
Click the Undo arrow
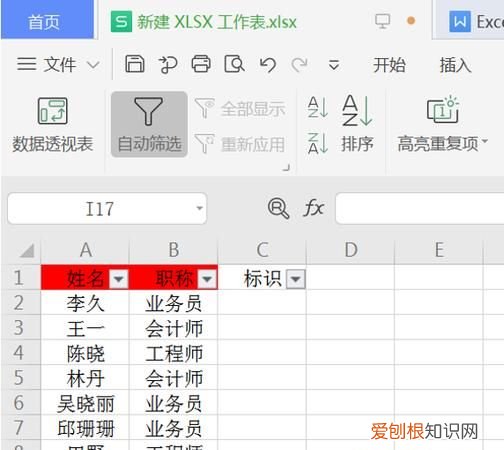click(268, 64)
